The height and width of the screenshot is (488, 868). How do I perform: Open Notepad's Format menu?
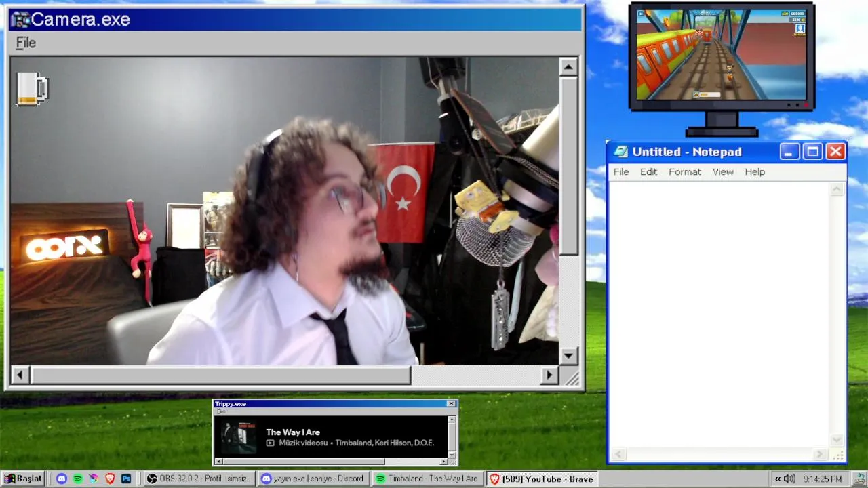[685, 172]
